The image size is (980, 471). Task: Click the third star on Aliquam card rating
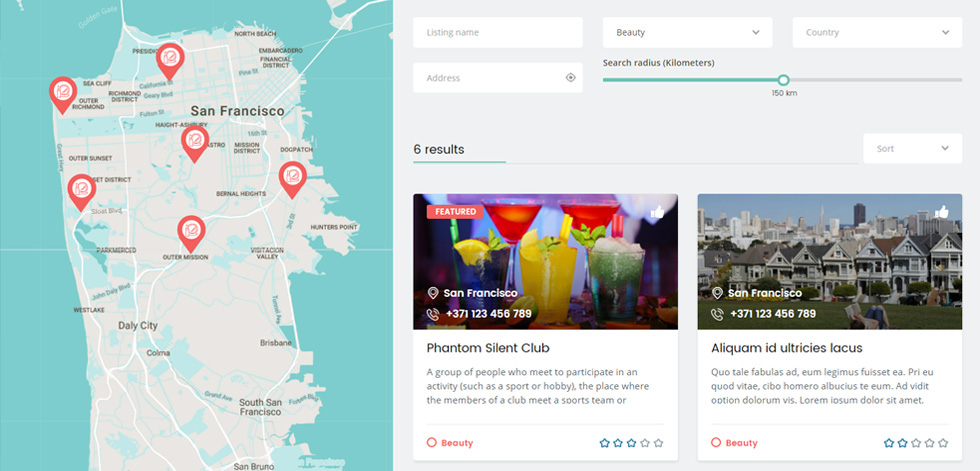[x=916, y=443]
